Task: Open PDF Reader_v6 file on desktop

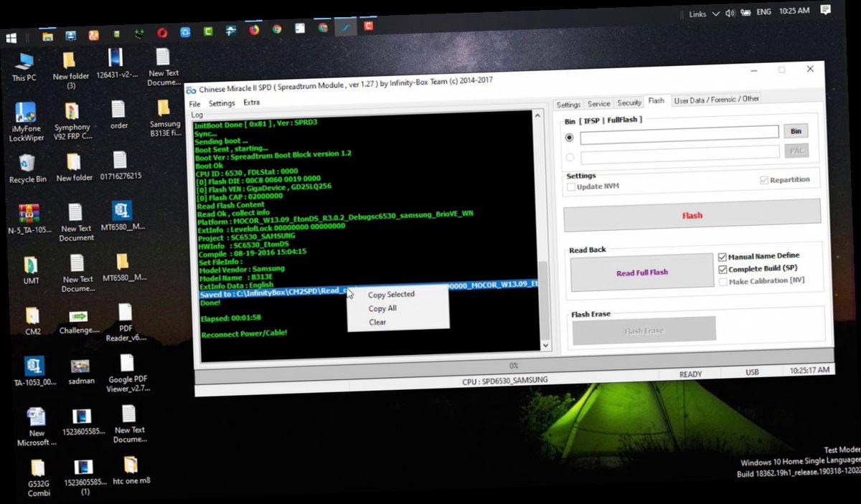Action: tap(126, 322)
